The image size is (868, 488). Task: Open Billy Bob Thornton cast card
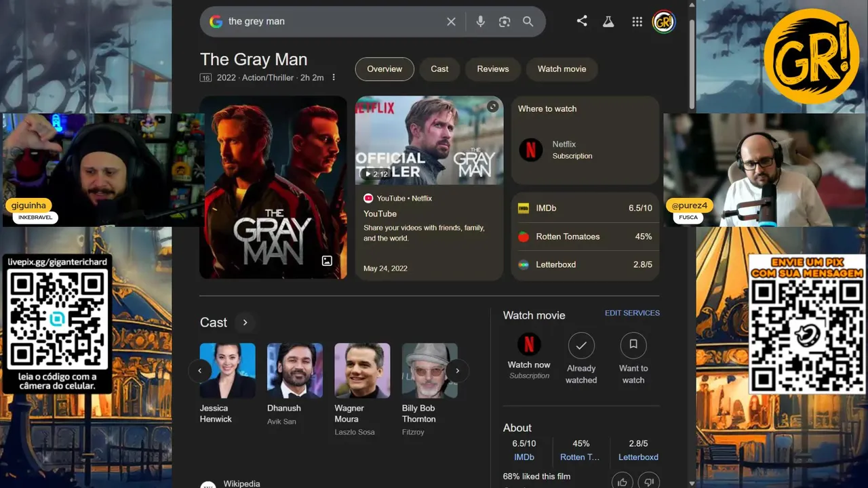[x=429, y=390]
